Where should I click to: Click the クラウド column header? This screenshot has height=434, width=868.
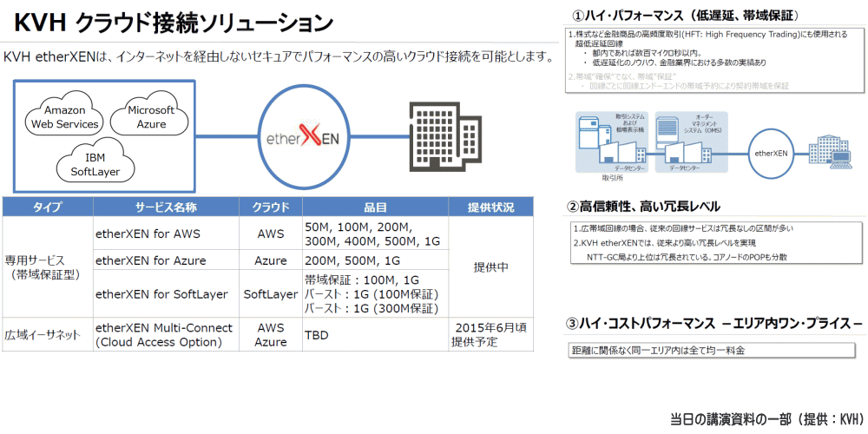pos(271,207)
